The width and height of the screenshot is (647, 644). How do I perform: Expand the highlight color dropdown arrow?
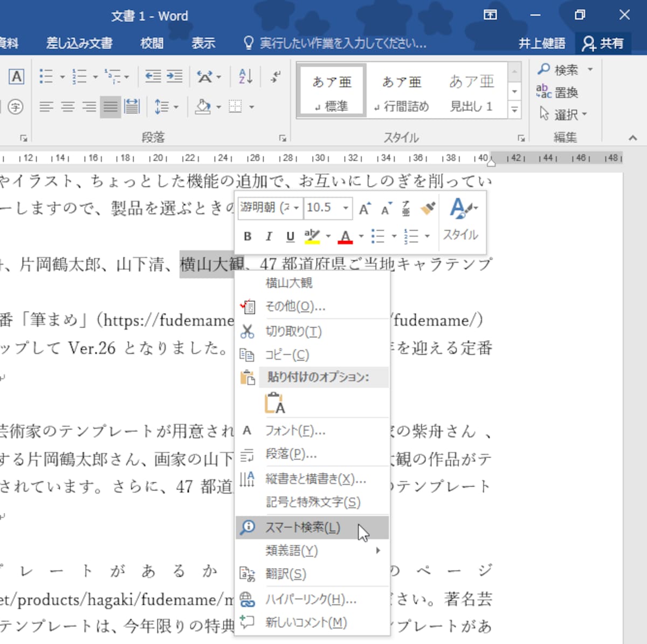click(327, 236)
